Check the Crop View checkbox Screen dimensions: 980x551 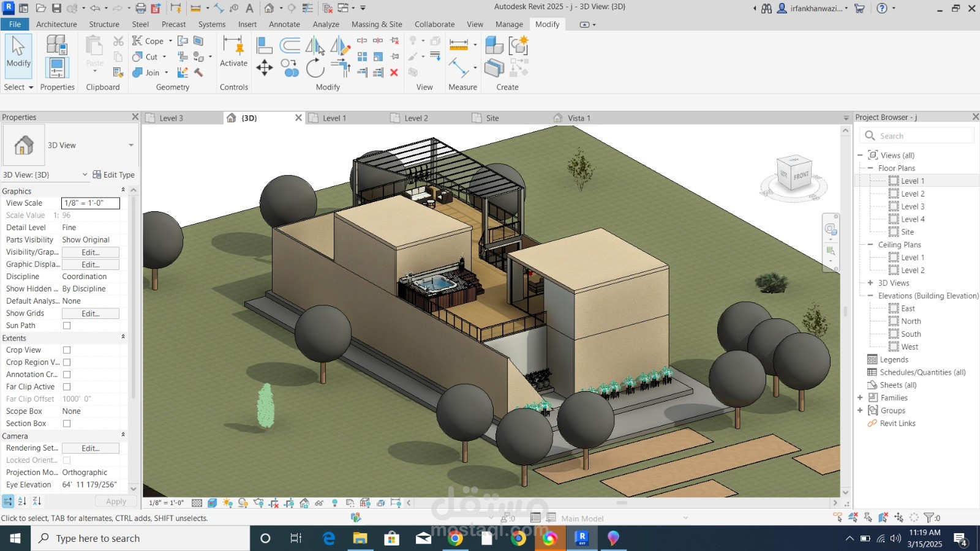pos(67,350)
